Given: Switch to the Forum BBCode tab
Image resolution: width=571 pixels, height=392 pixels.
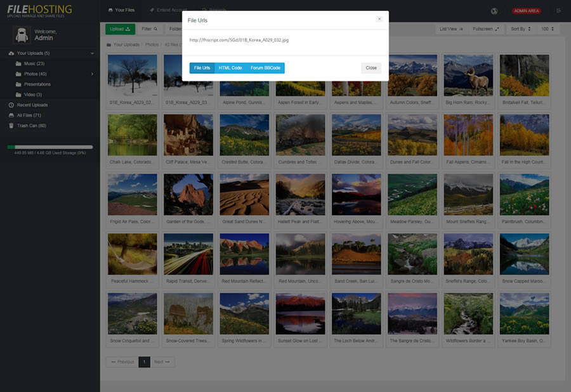Looking at the screenshot, I should [265, 68].
